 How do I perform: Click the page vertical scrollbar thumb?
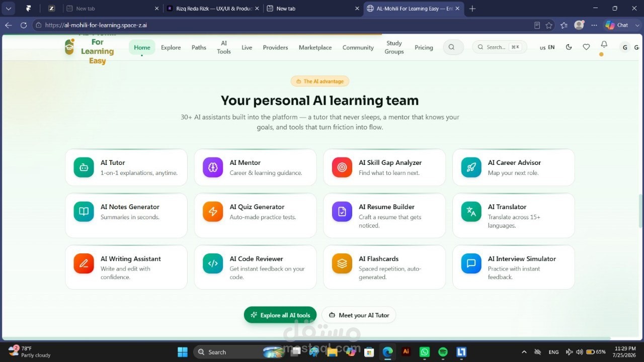click(641, 210)
